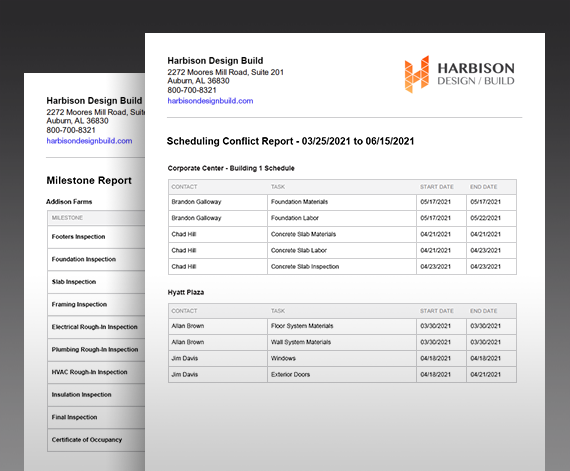
Task: Select Brandon Galloway in Foundation Materials row
Action: pos(196,202)
